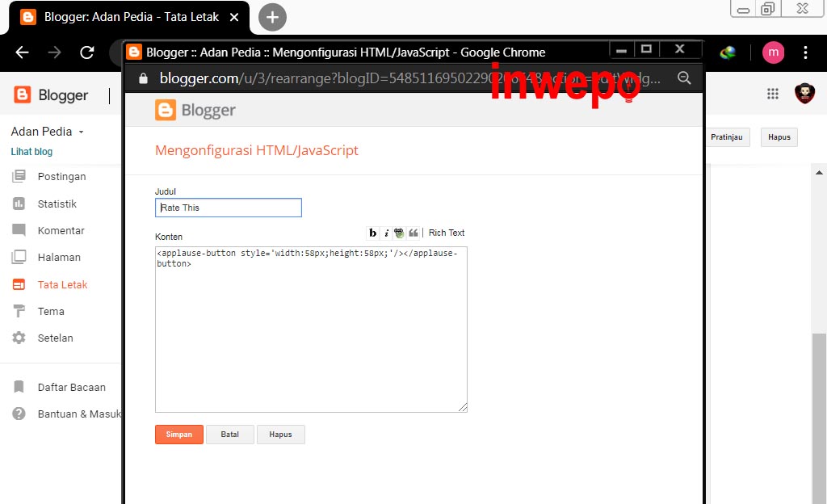The height and width of the screenshot is (504, 827).
Task: Insert a link using the editor link icon
Action: tap(399, 233)
